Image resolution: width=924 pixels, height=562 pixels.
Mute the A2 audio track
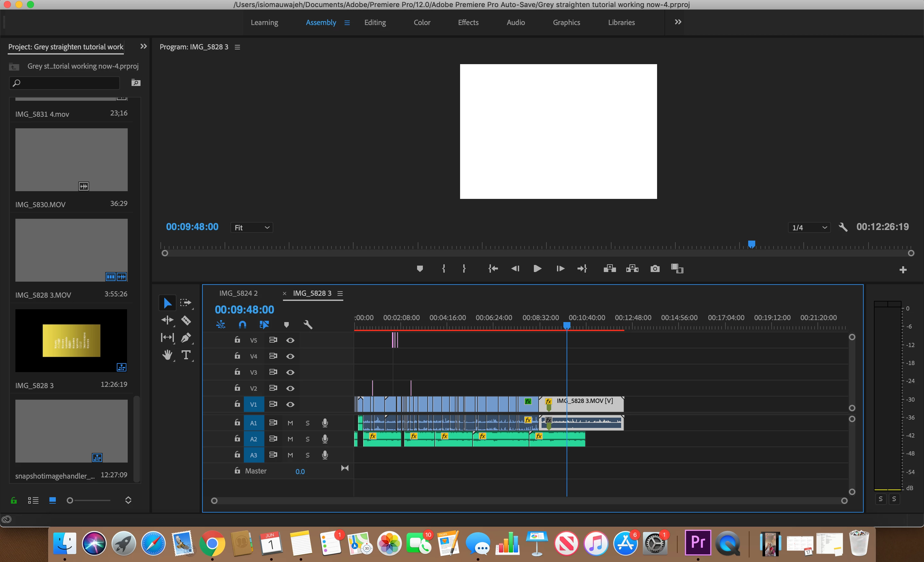click(290, 439)
